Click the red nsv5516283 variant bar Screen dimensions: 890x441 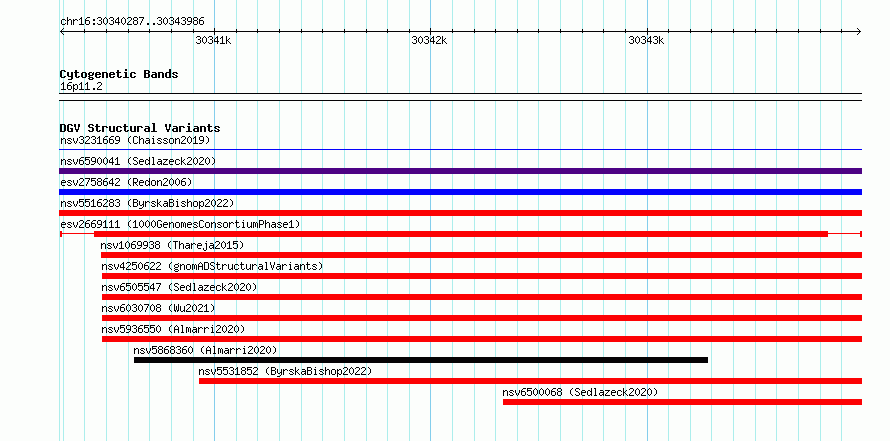point(460,213)
